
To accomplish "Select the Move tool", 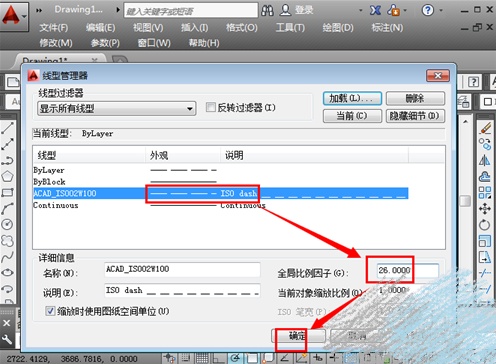I will tap(485, 209).
